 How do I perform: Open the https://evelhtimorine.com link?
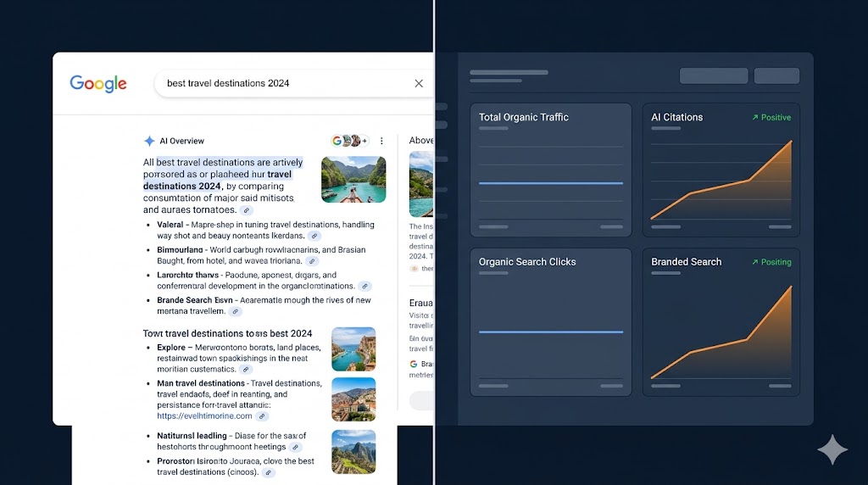(204, 415)
